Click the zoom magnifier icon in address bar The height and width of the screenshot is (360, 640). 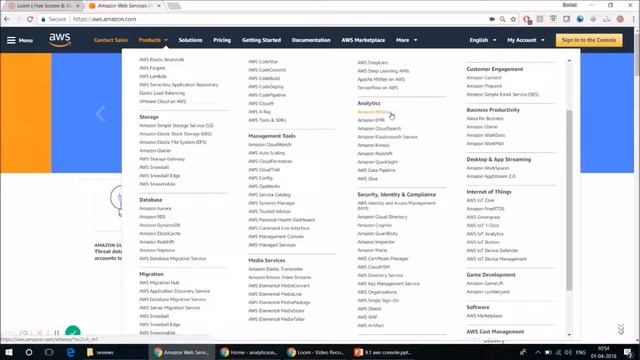(502, 19)
